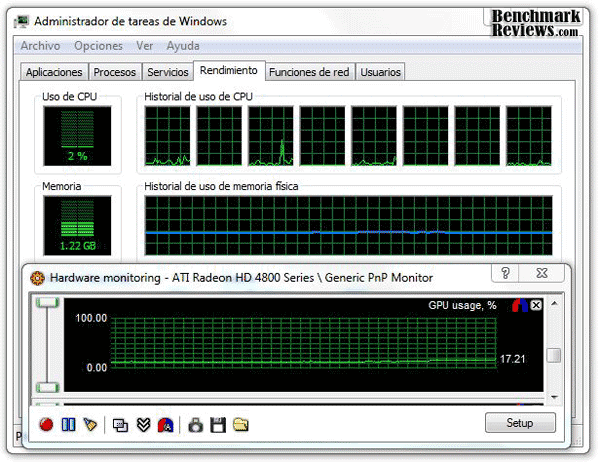Click the Hardware monitoring window gear icon
The width and height of the screenshot is (600, 463).
(x=38, y=278)
